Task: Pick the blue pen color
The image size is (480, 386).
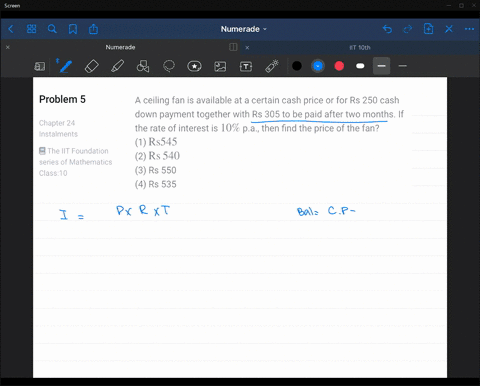Action: pos(318,66)
